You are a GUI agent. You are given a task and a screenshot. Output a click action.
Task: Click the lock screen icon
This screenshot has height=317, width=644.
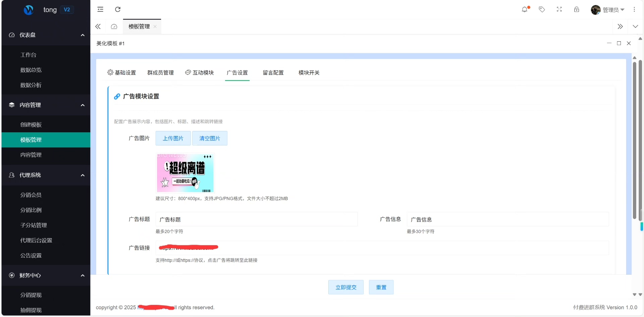tap(577, 9)
